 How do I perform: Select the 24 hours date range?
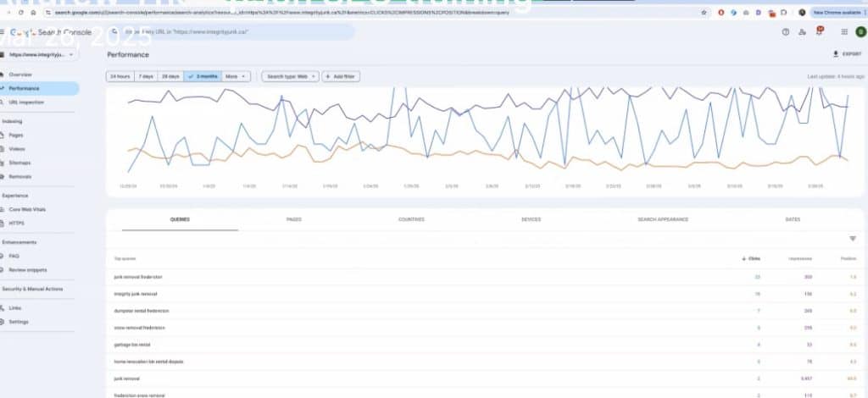[x=120, y=76]
